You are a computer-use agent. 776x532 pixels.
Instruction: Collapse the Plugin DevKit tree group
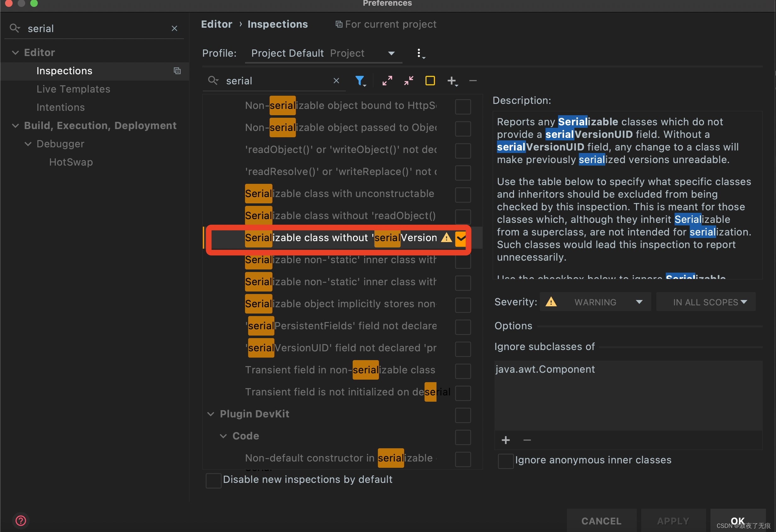point(211,414)
